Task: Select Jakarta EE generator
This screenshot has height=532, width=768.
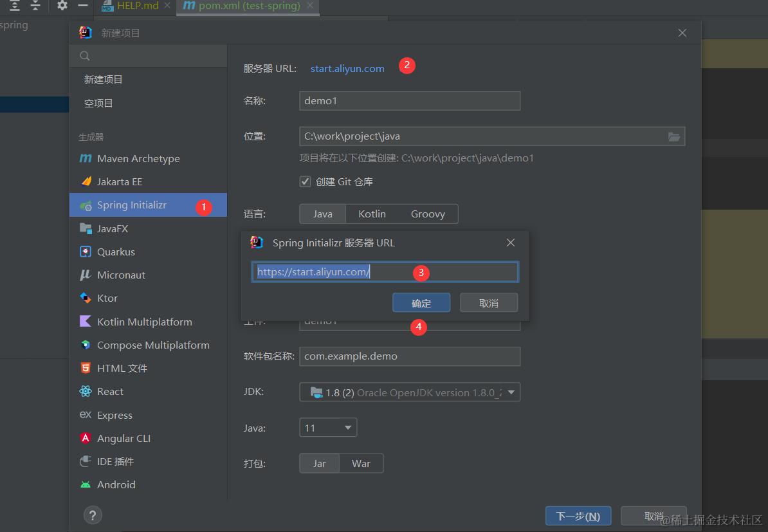Action: [x=148, y=182]
